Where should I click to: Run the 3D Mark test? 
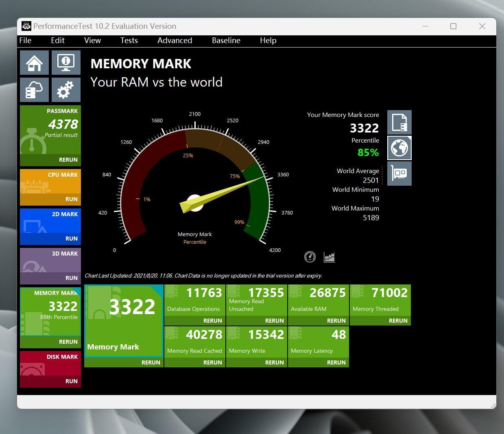pyautogui.click(x=50, y=278)
